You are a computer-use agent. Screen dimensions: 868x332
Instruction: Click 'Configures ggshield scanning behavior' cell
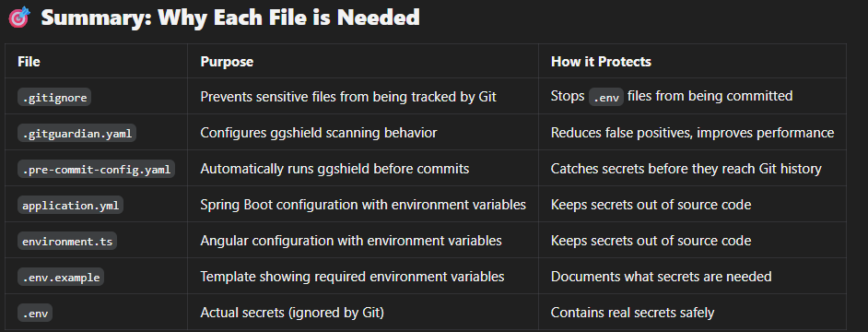tap(319, 133)
